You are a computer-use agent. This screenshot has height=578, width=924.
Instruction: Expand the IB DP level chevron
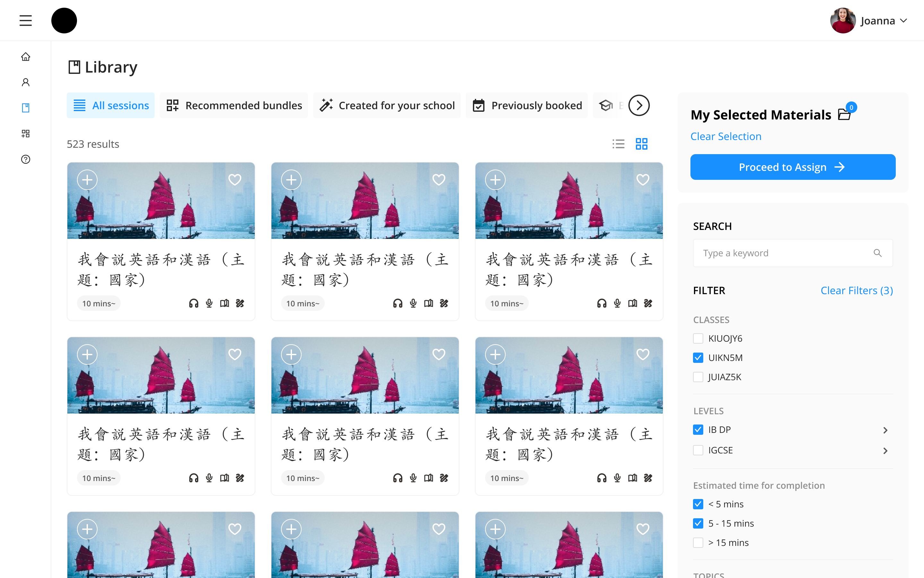(x=886, y=430)
